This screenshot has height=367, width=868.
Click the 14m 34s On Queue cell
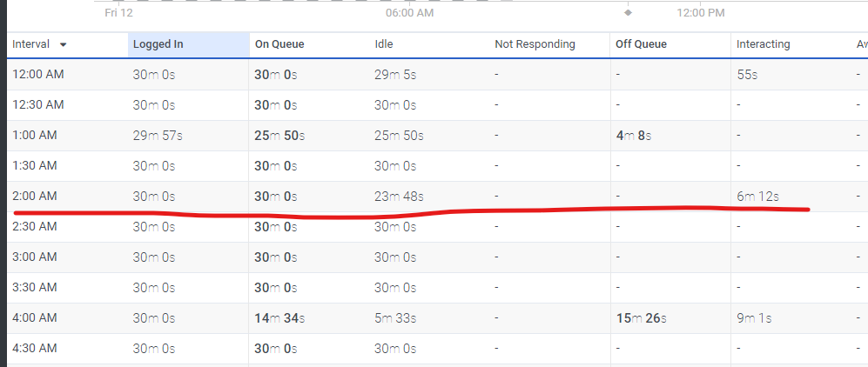pyautogui.click(x=279, y=318)
